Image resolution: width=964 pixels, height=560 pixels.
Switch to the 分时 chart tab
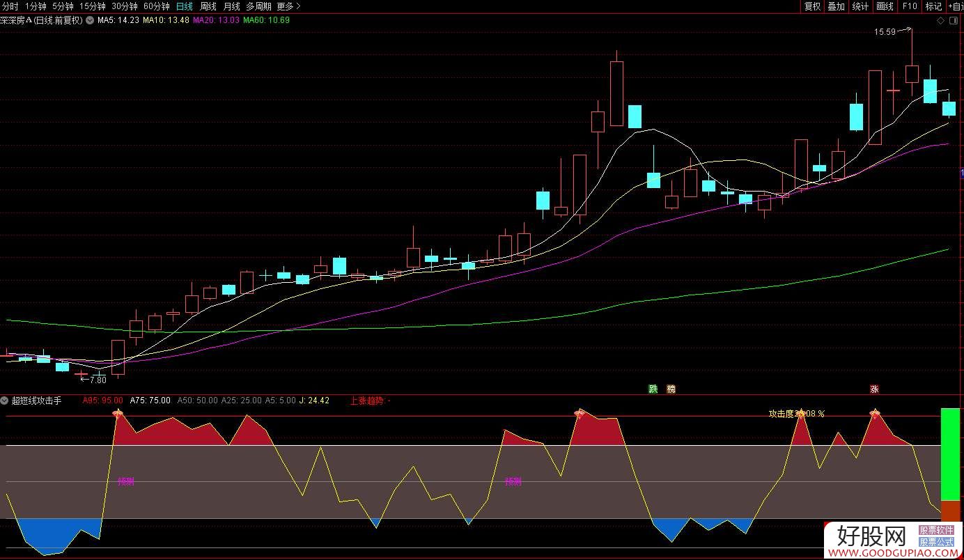tap(10, 6)
